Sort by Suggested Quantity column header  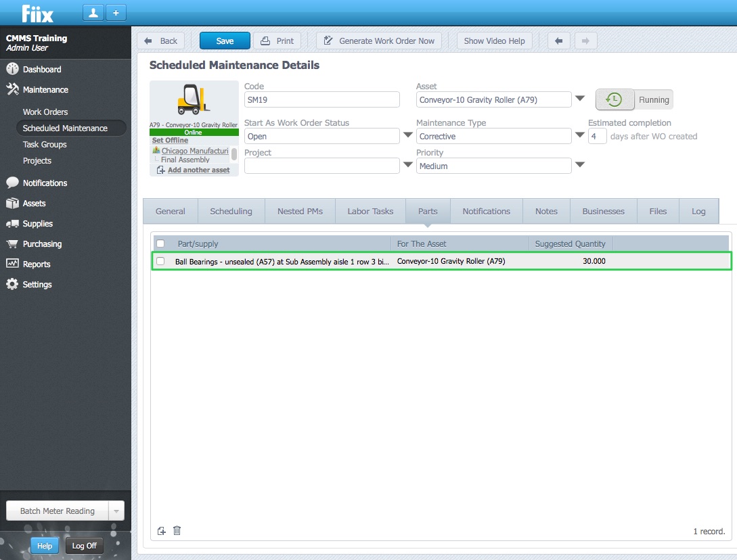570,244
